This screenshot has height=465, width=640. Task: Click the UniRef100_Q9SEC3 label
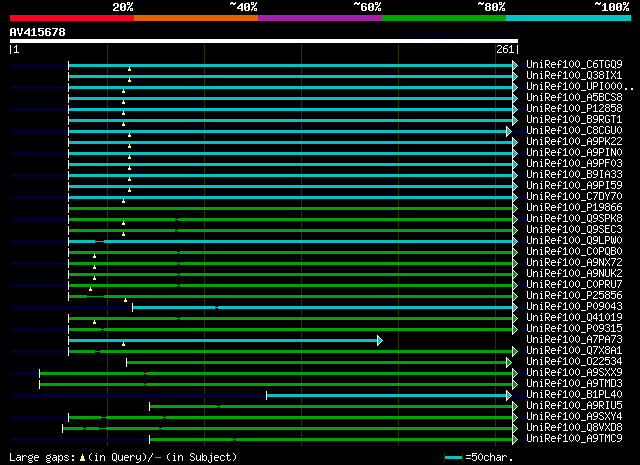[574, 230]
